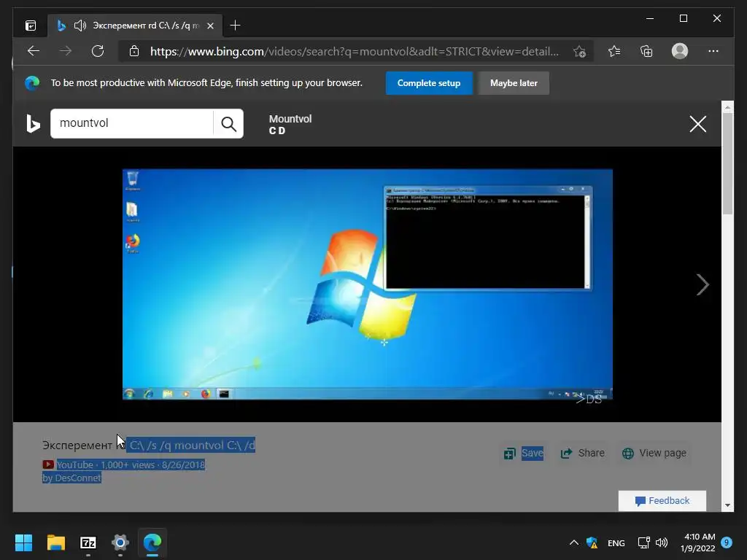Image resolution: width=747 pixels, height=560 pixels.
Task: Show hidden tray icons chevron
Action: click(x=573, y=542)
